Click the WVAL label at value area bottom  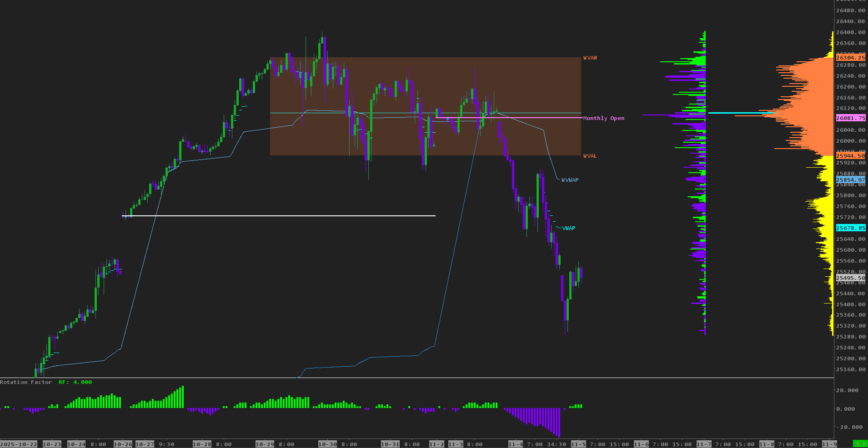pyautogui.click(x=590, y=155)
